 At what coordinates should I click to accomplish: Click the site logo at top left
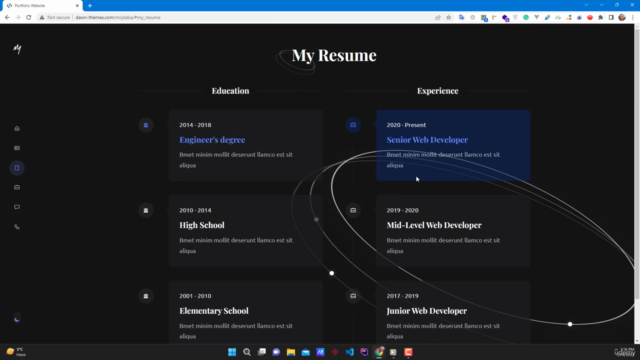tap(17, 49)
